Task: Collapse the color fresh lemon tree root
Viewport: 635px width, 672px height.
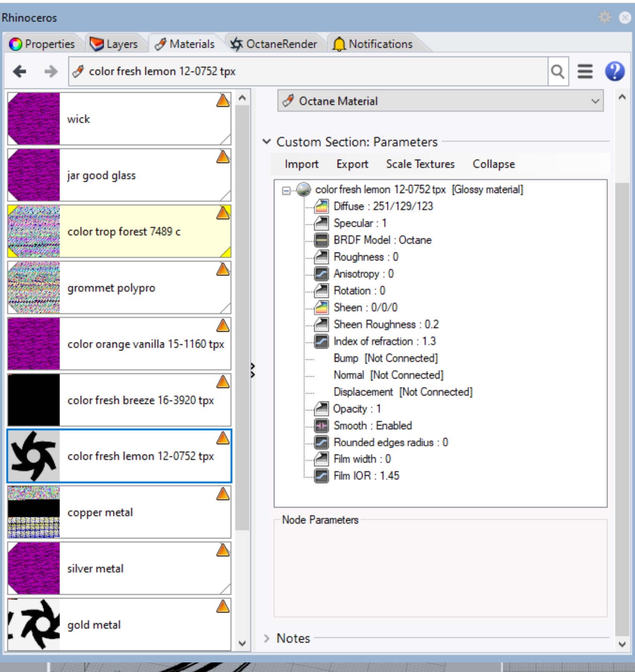Action: point(286,191)
